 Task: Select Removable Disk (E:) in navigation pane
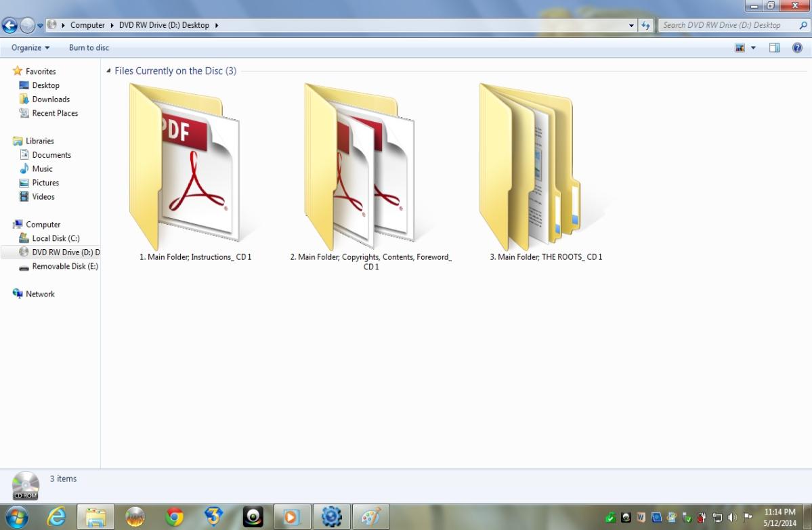tap(64, 267)
